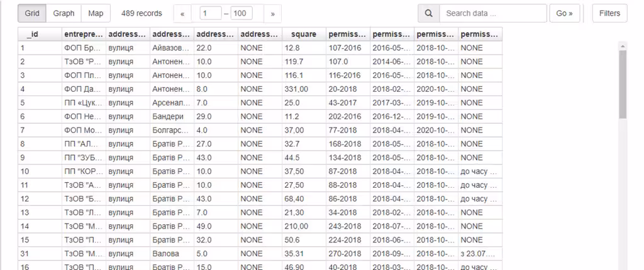Click permission number 243-2018 cell
Viewport: 644px width, 270px height.
tap(347, 226)
